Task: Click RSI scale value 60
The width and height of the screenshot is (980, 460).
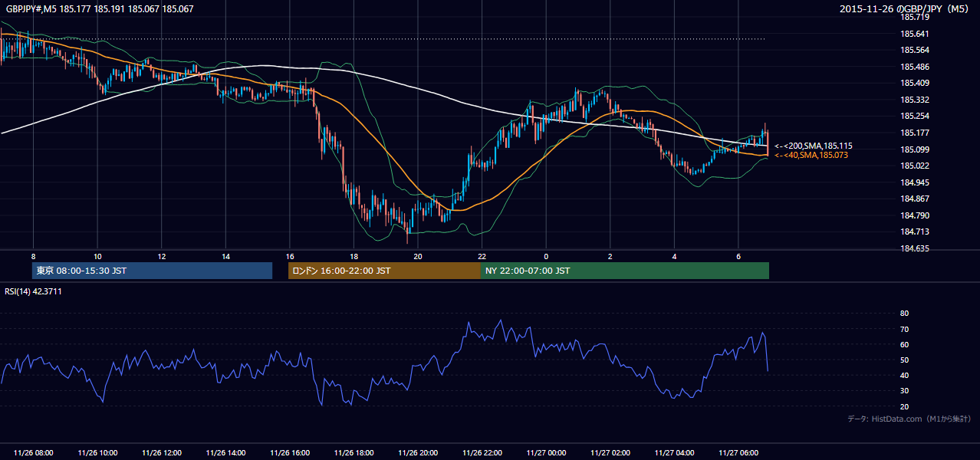Action: [904, 345]
